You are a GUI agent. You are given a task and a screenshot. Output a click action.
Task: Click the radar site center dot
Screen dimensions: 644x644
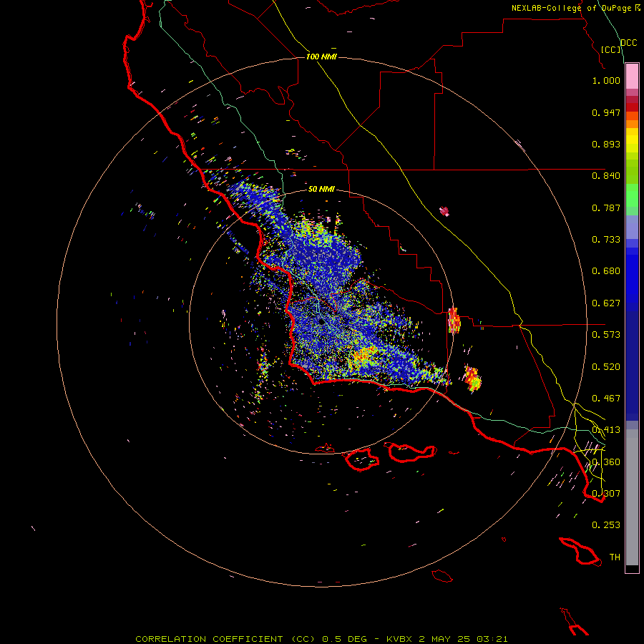pyautogui.click(x=321, y=321)
